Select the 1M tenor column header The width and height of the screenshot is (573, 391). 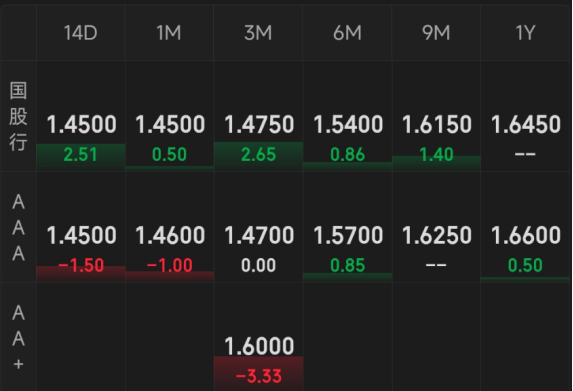pos(169,33)
